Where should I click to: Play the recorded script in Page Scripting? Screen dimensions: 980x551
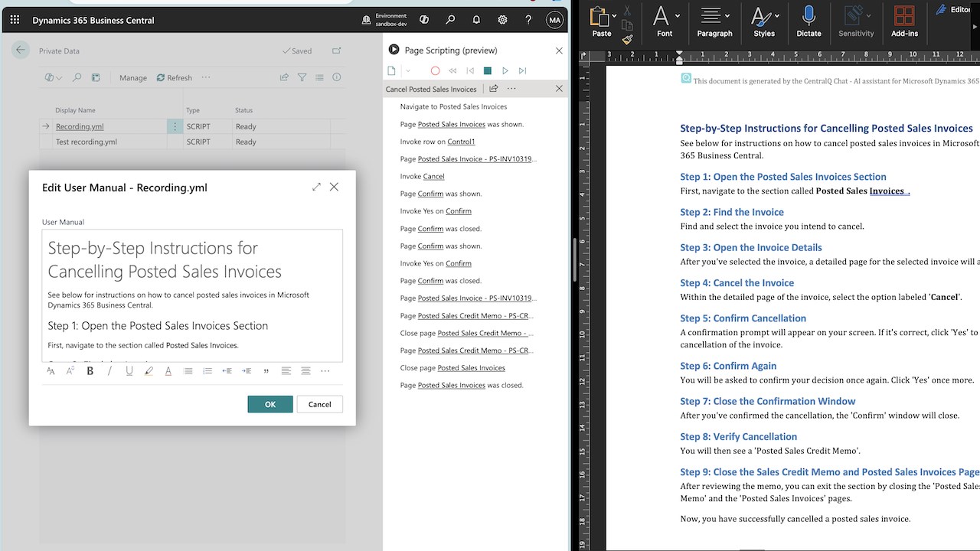(x=505, y=70)
